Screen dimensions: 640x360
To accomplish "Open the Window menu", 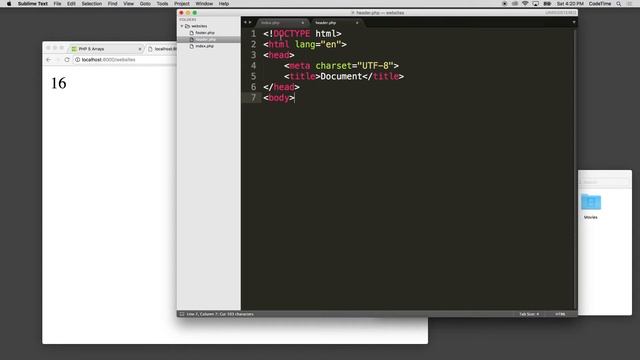I will pos(204,4).
